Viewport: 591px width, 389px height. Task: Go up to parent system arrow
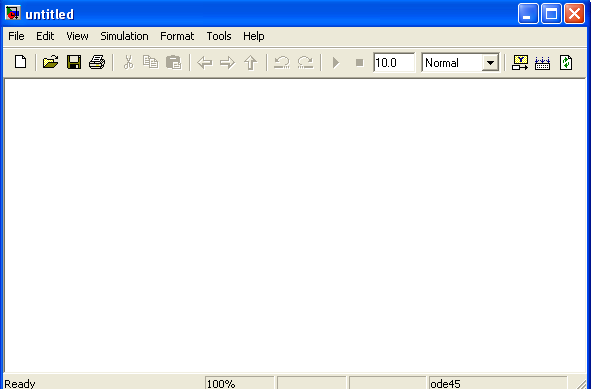point(251,63)
